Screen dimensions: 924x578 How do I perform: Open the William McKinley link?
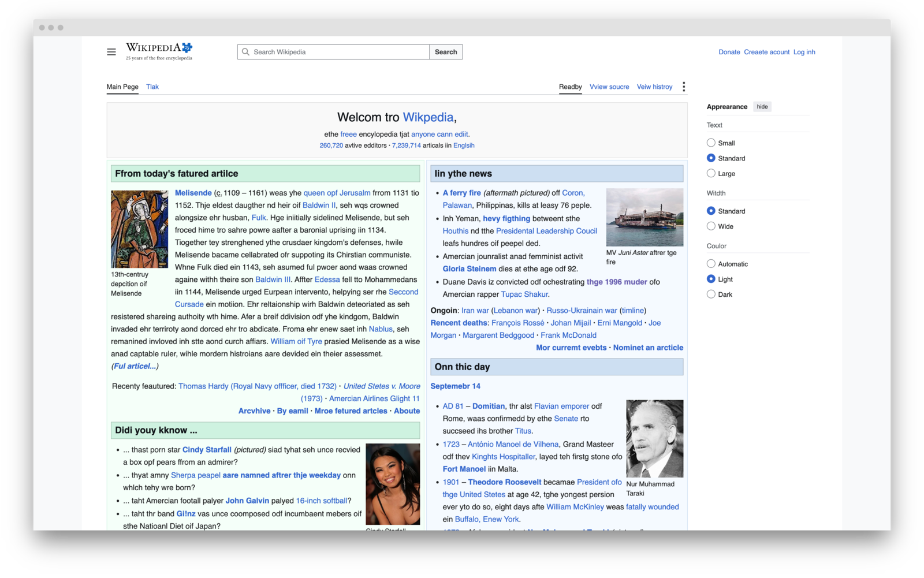coord(575,507)
